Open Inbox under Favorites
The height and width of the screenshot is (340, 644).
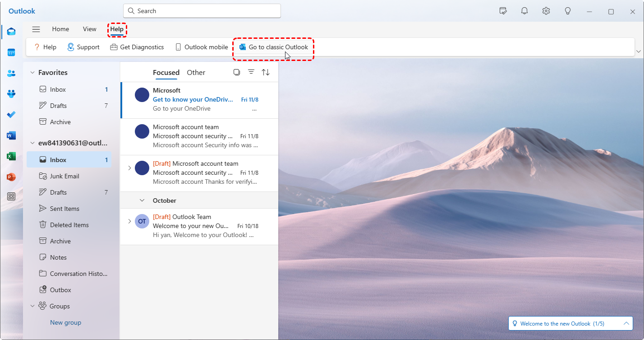point(69,89)
